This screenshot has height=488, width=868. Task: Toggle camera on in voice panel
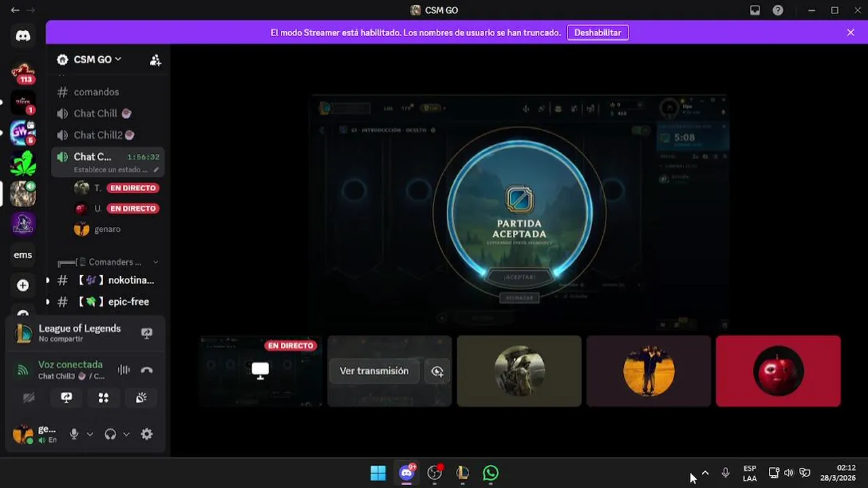tap(28, 398)
